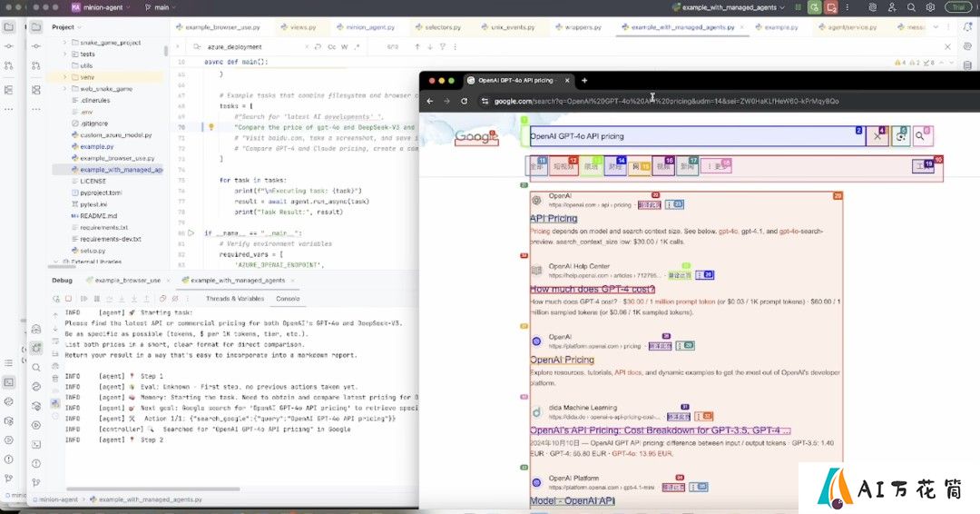Select custom_azure_model.py in project tree
This screenshot has height=514, width=980.
[112, 135]
